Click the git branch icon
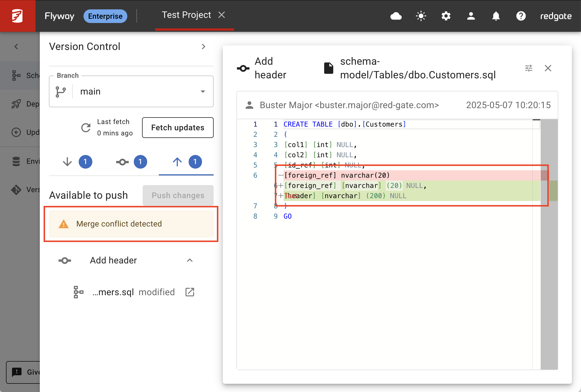This screenshot has width=581, height=392. (x=61, y=91)
